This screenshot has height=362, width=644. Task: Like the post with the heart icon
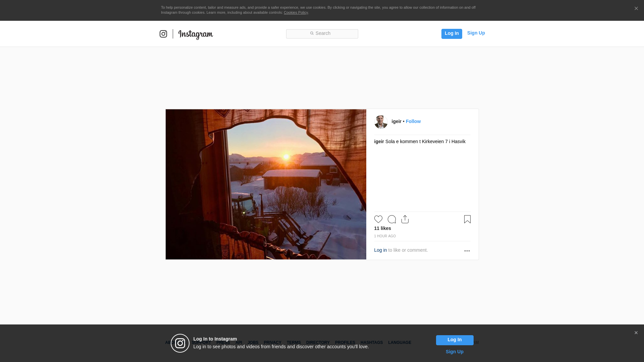378,219
